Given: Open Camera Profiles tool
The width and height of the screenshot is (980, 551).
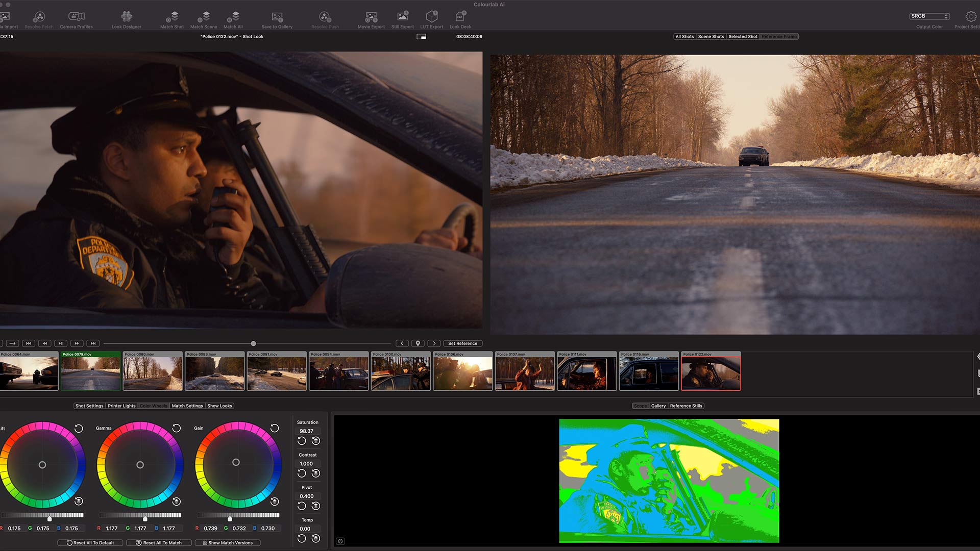Looking at the screenshot, I should (76, 20).
